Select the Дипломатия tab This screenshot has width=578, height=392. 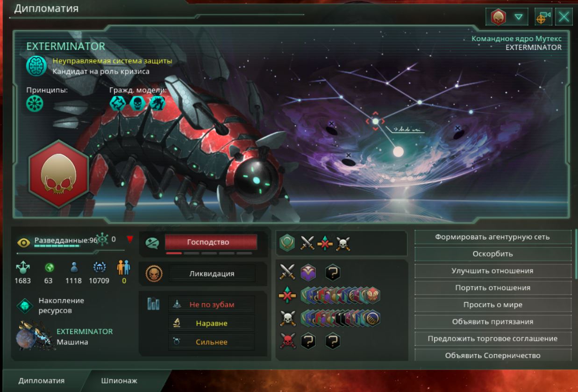[42, 381]
